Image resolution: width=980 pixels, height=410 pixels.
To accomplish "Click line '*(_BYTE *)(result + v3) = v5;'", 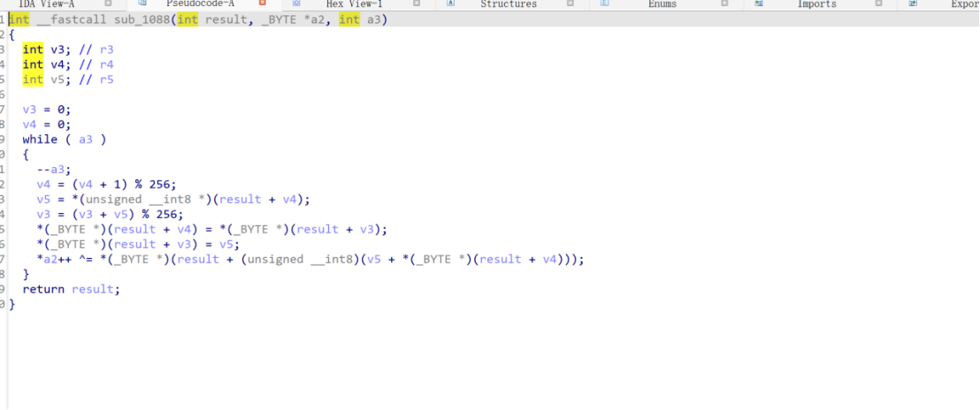I will [x=138, y=244].
